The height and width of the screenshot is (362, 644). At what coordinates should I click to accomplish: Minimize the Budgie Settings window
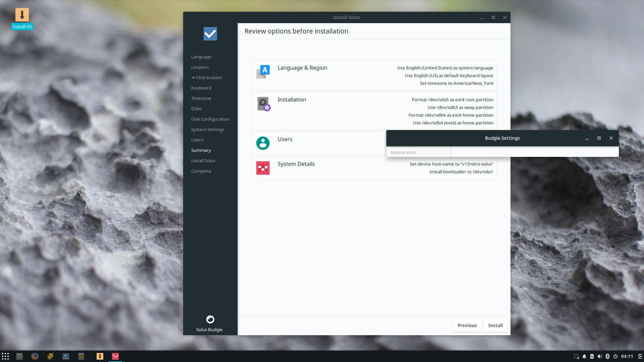[x=587, y=138]
